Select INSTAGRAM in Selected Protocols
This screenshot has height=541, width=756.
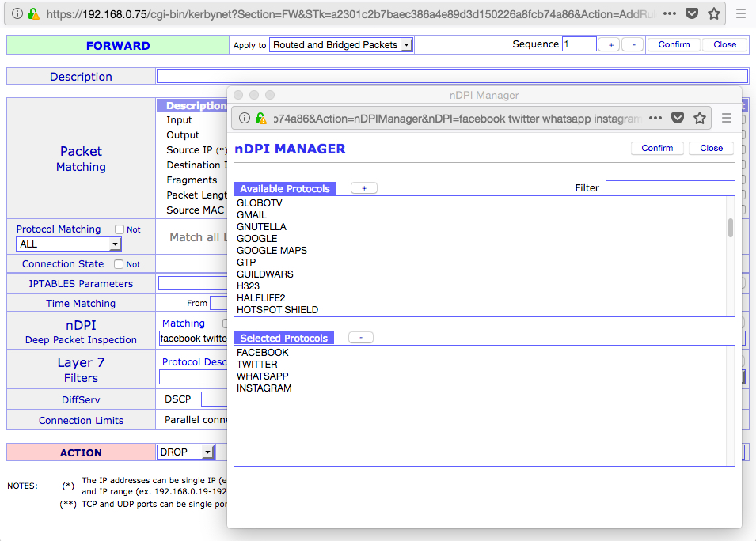pos(264,388)
